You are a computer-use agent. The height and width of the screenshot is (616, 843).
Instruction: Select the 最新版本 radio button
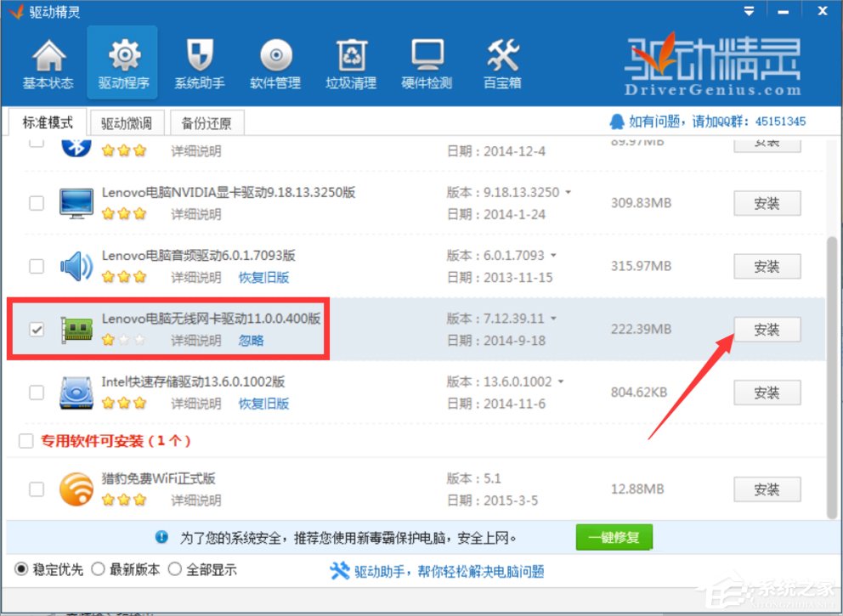click(99, 569)
